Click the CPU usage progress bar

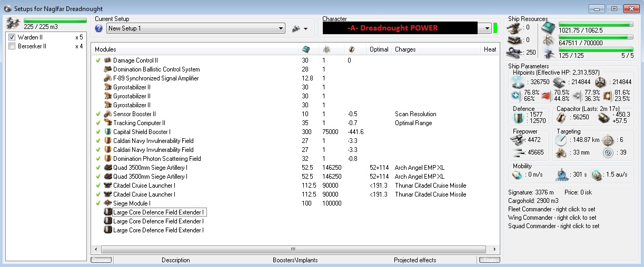point(596,25)
